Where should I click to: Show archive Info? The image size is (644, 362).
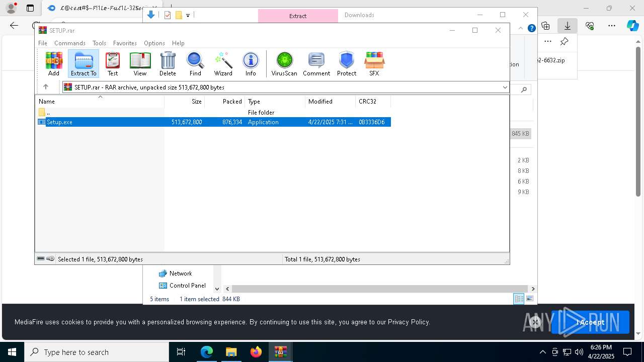click(251, 64)
